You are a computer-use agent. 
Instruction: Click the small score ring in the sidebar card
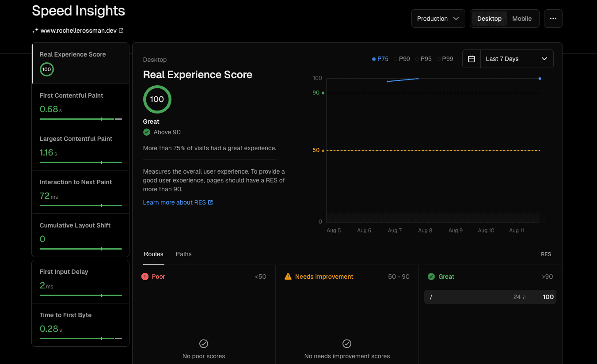[46, 69]
